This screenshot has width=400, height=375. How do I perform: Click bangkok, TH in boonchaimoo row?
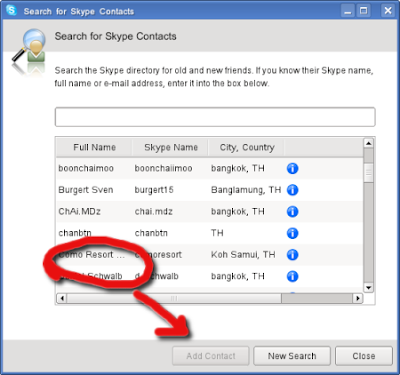point(238,168)
